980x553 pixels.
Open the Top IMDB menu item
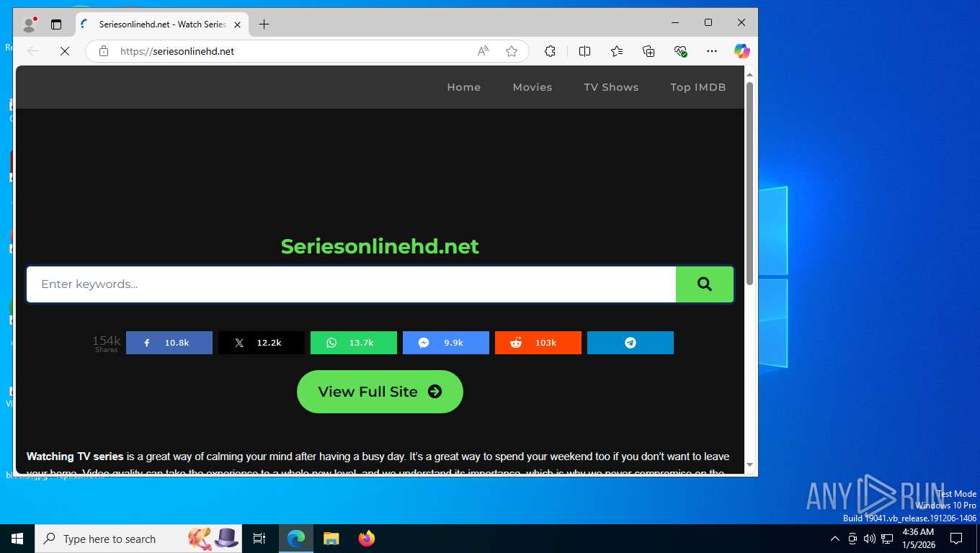(698, 87)
